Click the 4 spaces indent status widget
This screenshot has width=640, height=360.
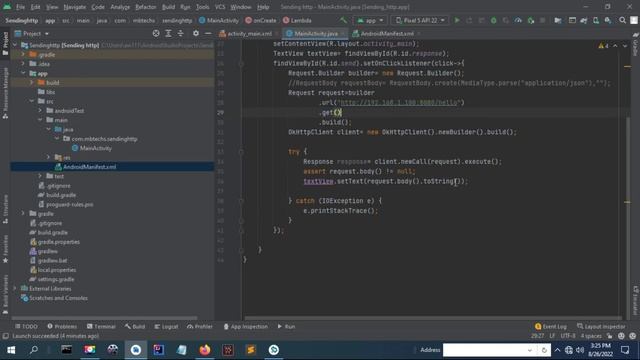tap(591, 336)
